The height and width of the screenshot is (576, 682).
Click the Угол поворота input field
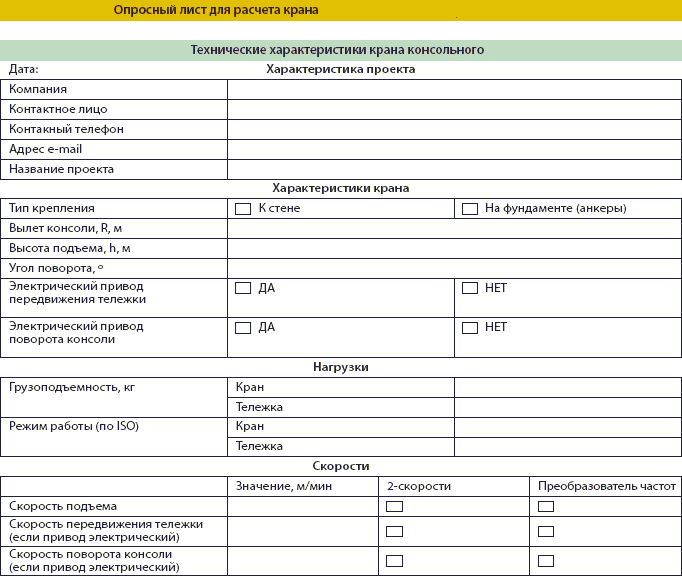tap(454, 269)
